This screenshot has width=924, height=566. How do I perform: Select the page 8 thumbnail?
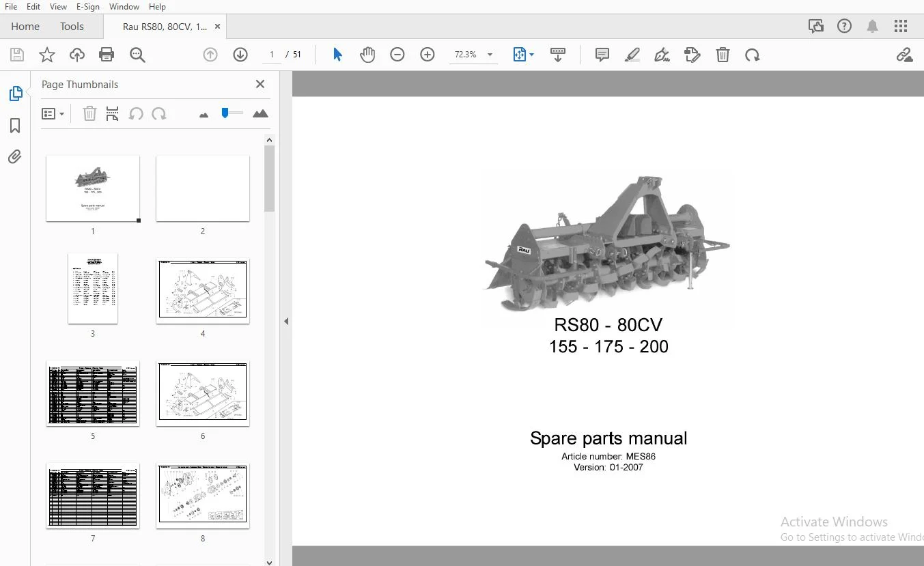click(203, 496)
